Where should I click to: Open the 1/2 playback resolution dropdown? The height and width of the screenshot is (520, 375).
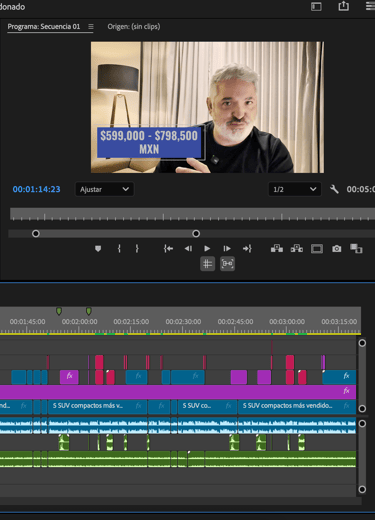pyautogui.click(x=295, y=189)
